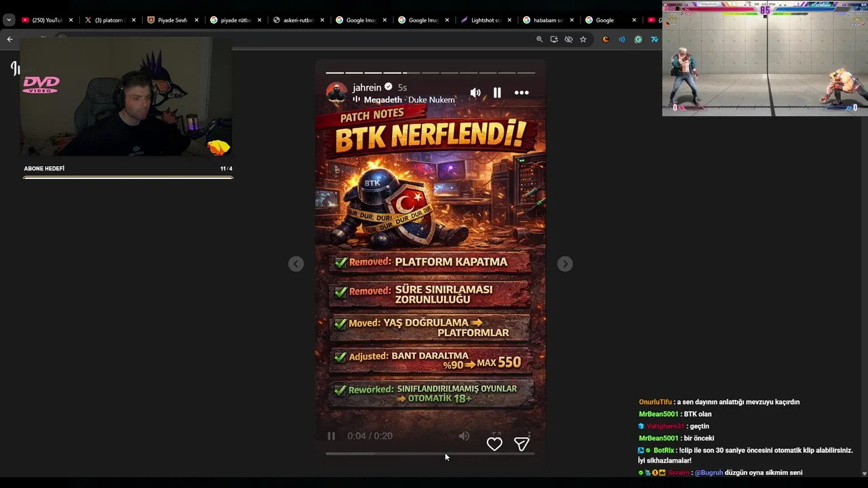Pause video with the bottom-left player pause button
The image size is (868, 488).
pos(331,436)
